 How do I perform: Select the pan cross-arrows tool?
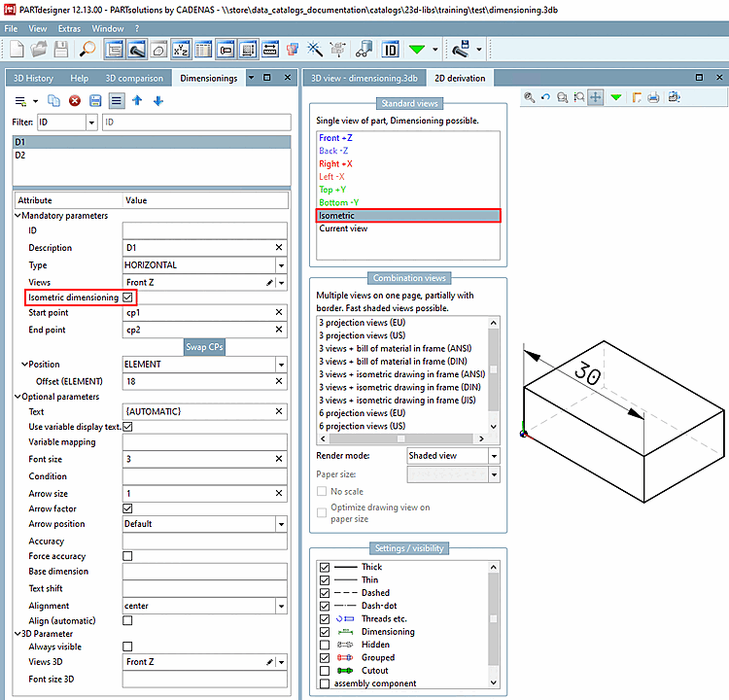tap(596, 97)
